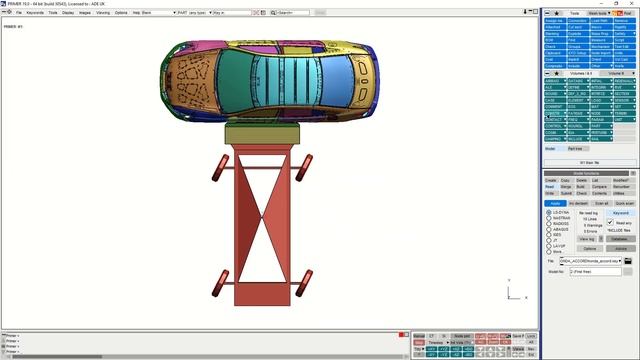Image resolution: width=640 pixels, height=360 pixels.
Task: Select the JT radio button
Action: pyautogui.click(x=549, y=240)
